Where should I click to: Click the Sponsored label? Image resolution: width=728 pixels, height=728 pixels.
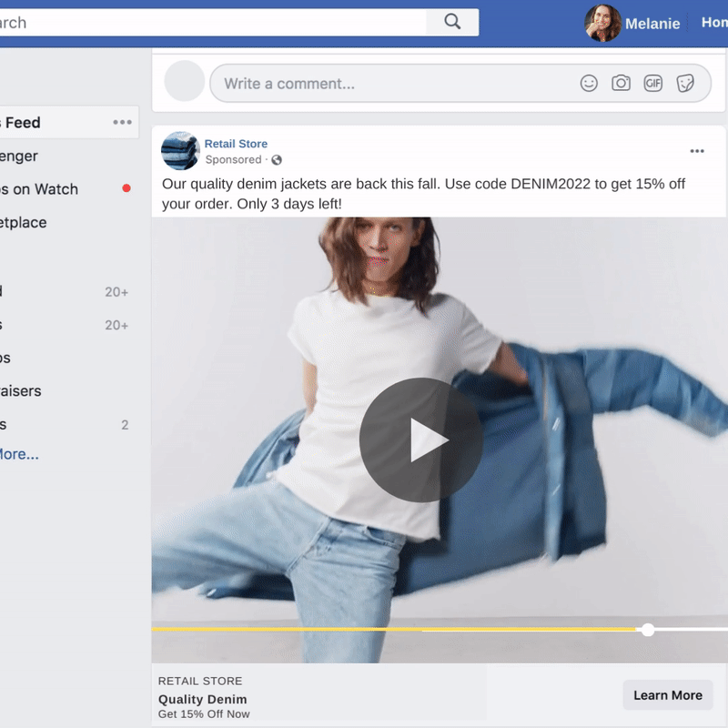click(234, 160)
